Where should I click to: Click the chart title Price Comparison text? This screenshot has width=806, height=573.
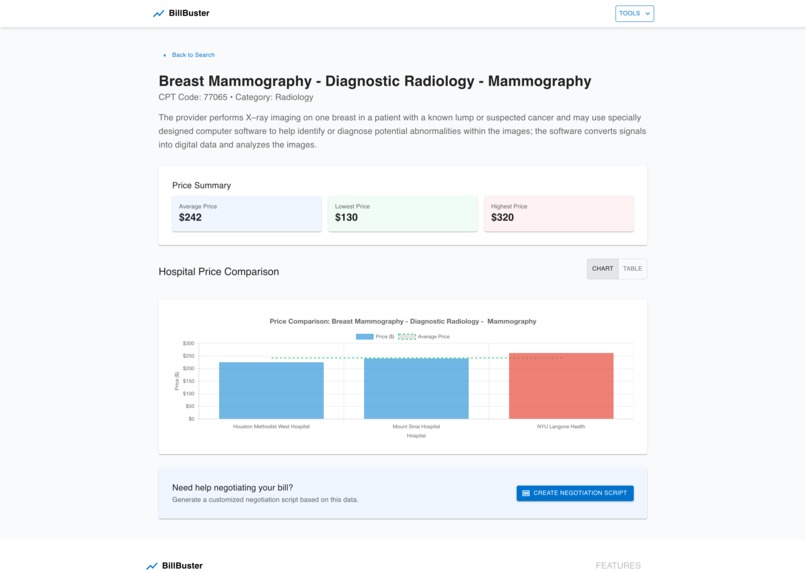pyautogui.click(x=402, y=321)
